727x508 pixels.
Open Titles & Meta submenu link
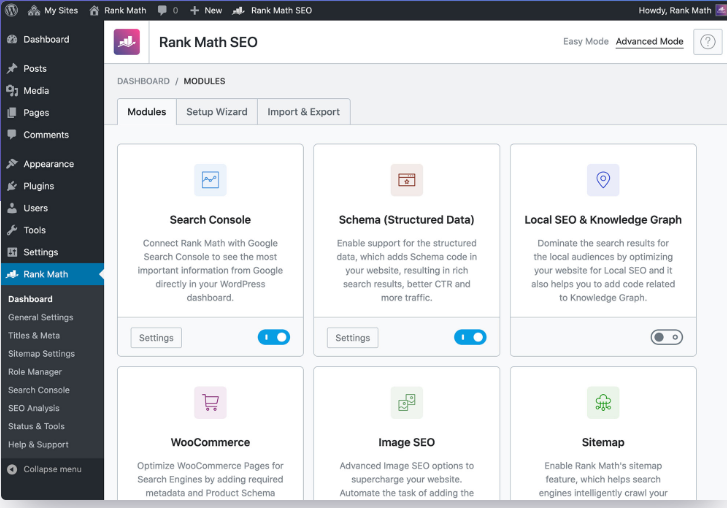pos(34,336)
